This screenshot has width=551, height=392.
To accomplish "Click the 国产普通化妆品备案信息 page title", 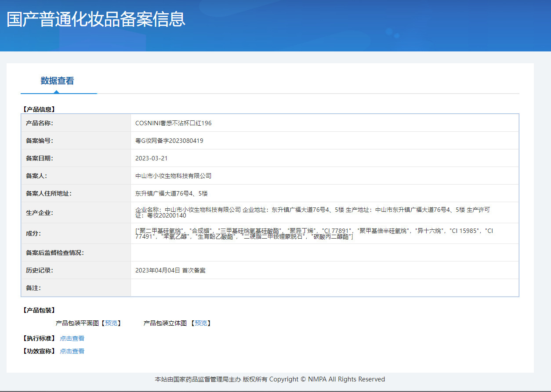I will (96, 20).
